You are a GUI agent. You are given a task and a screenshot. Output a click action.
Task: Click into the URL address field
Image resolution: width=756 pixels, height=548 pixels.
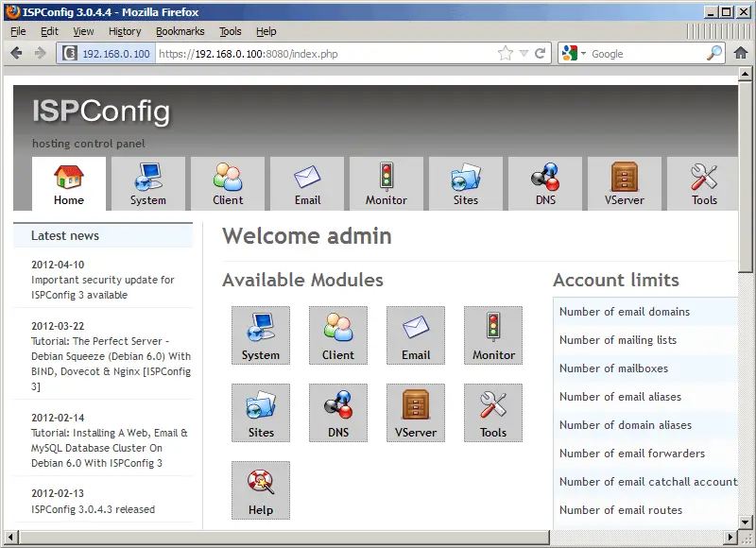[x=325, y=54]
